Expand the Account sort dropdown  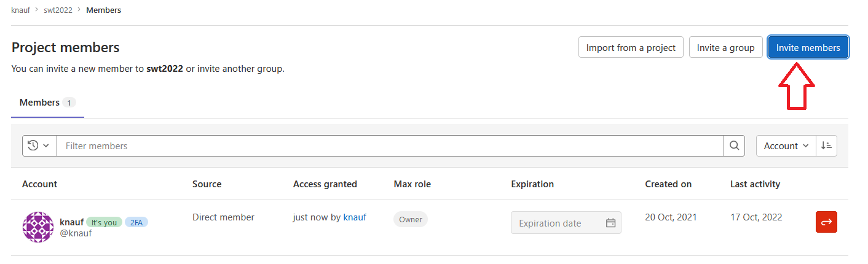(x=786, y=146)
